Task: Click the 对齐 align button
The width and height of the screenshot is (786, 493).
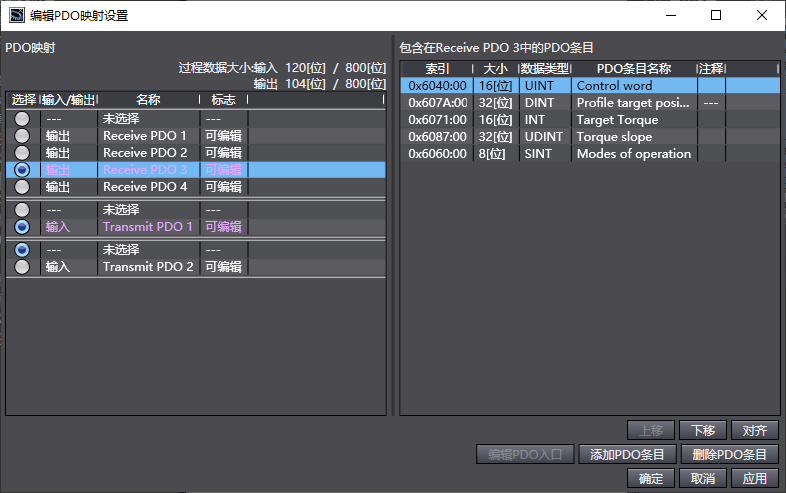Action: click(x=755, y=430)
